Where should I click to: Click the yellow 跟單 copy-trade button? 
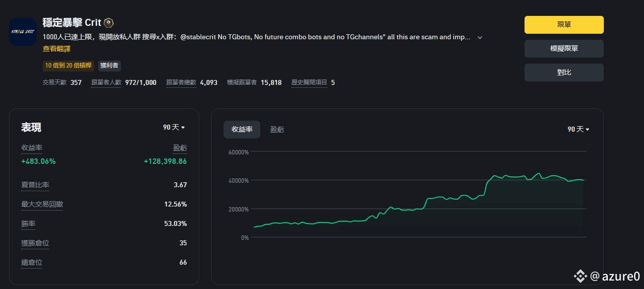click(x=564, y=25)
